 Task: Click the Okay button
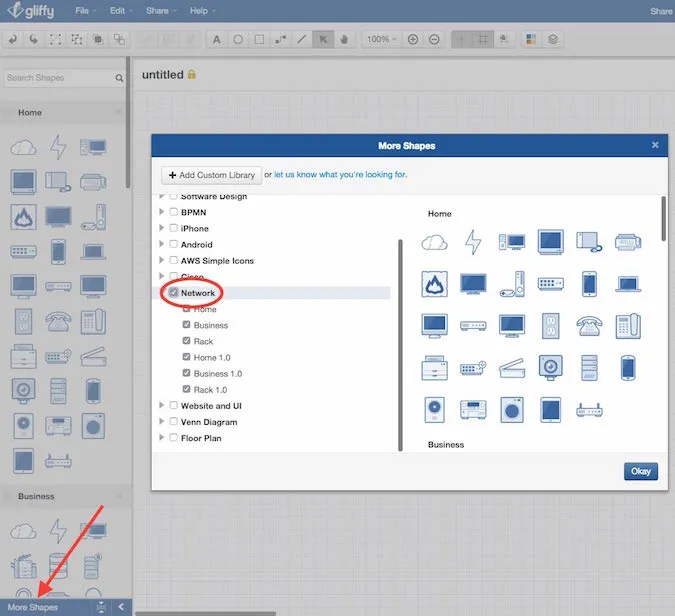pos(641,471)
